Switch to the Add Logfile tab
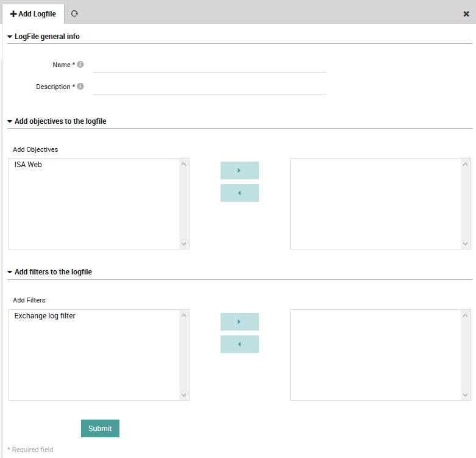The width and height of the screenshot is (476, 458). point(33,13)
